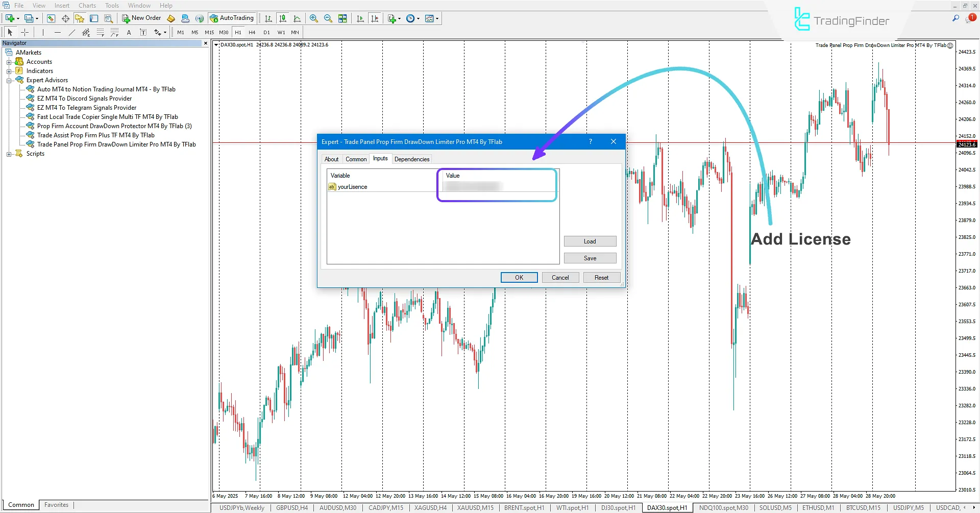980x513 pixels.
Task: Click the Load button in the dialog
Action: coord(590,241)
